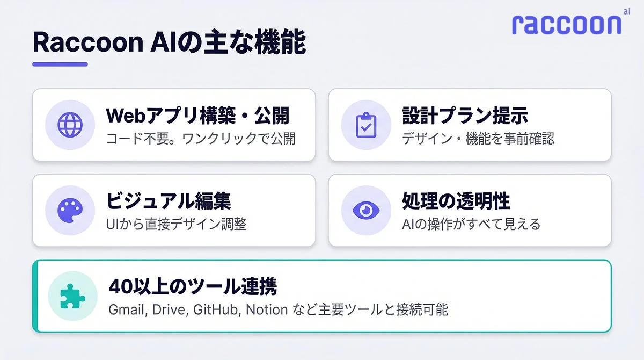
Task: Open the Webアプリ構築・公開 heading
Action: [197, 116]
